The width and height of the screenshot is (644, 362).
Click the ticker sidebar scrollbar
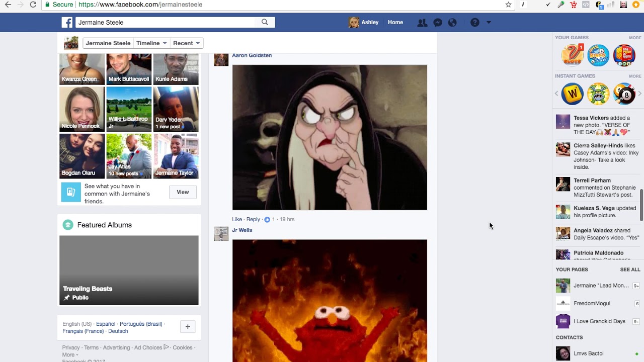coord(641,205)
